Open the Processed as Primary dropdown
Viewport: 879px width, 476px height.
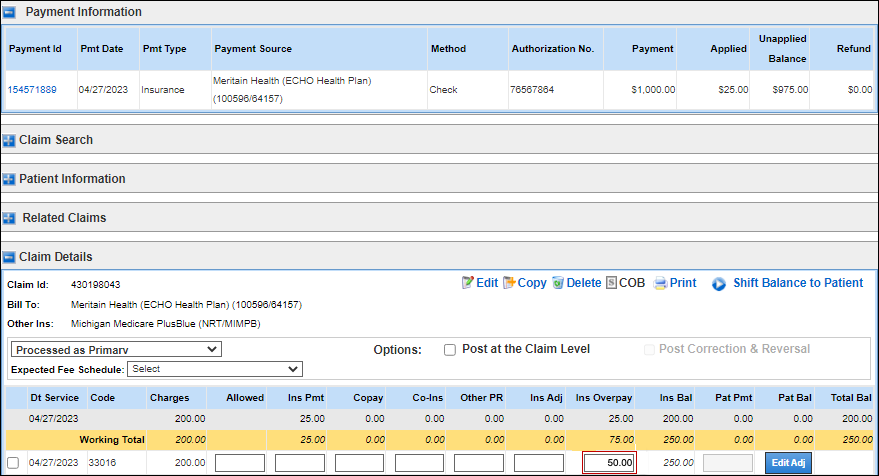pos(115,349)
